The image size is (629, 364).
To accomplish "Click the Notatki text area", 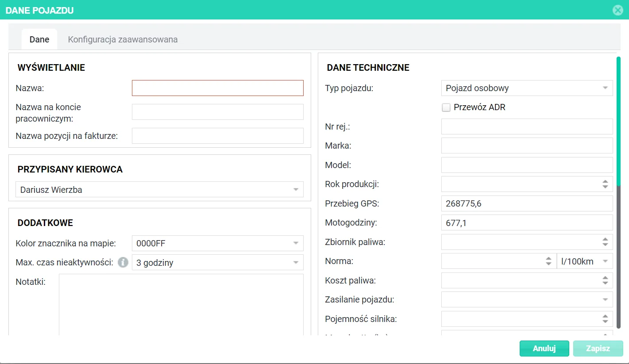I will [x=181, y=305].
